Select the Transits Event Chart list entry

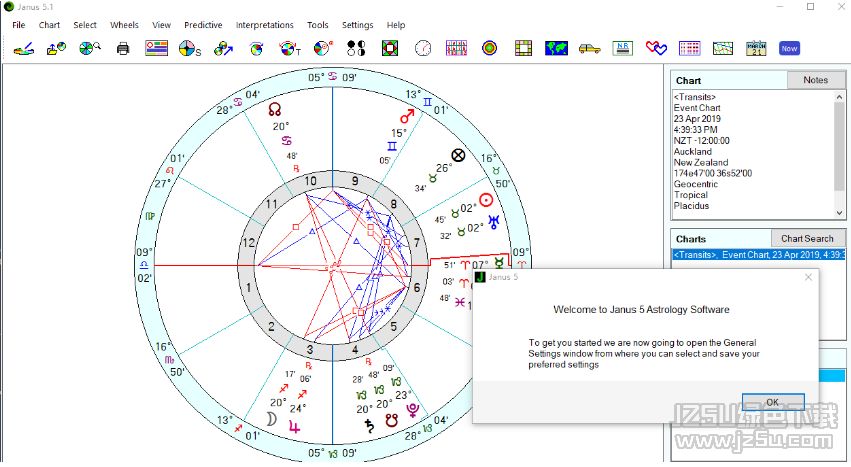coord(759,255)
